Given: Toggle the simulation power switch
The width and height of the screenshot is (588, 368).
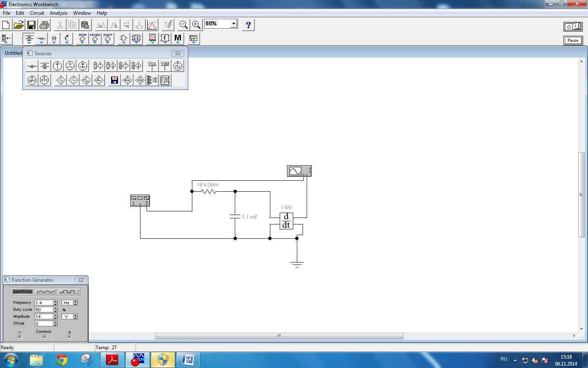Looking at the screenshot, I should coord(573,27).
